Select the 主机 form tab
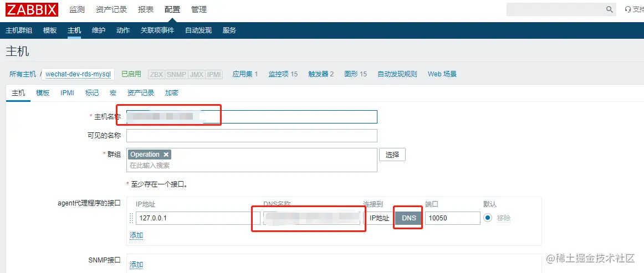Viewport: 644px width, 273px height. pyautogui.click(x=18, y=93)
